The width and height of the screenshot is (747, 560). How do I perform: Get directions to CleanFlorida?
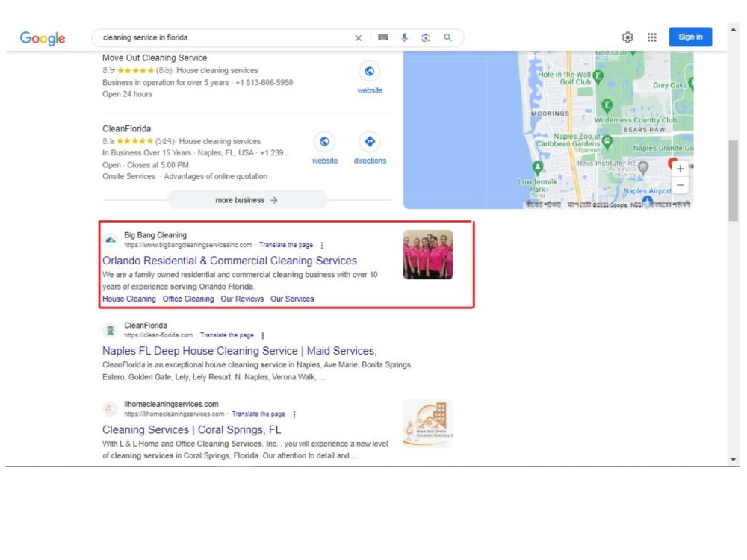point(370,141)
